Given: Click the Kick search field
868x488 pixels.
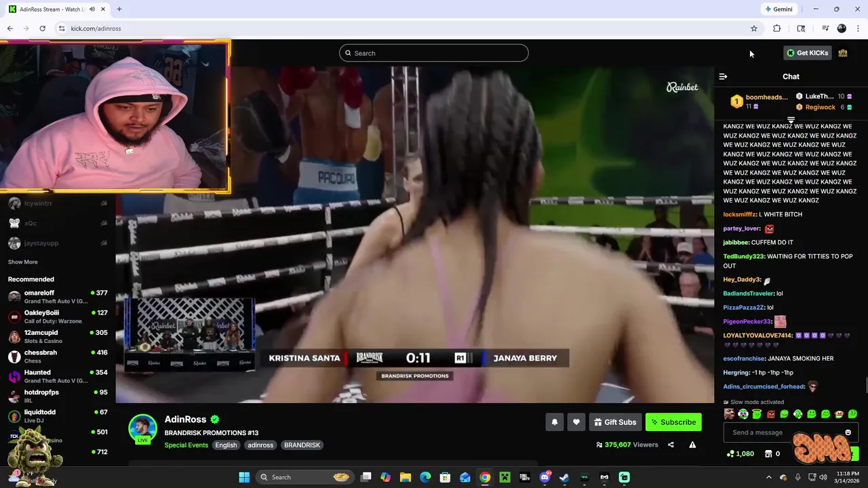Looking at the screenshot, I should 434,53.
